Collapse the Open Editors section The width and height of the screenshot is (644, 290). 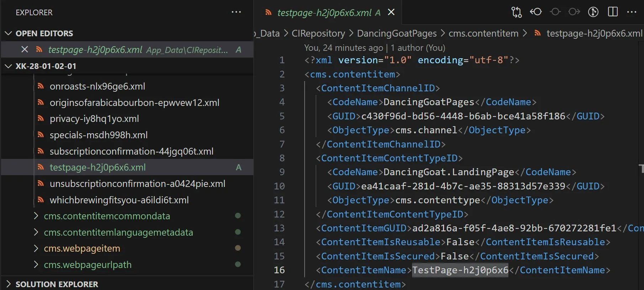(8, 33)
